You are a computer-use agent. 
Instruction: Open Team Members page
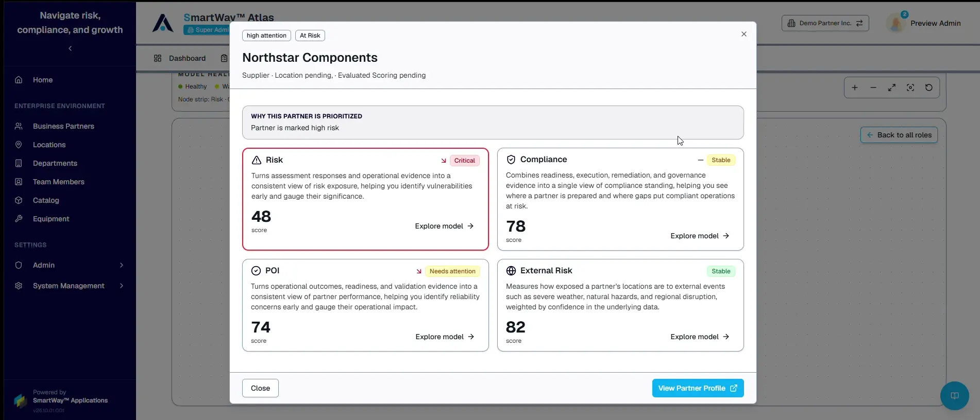[59, 182]
